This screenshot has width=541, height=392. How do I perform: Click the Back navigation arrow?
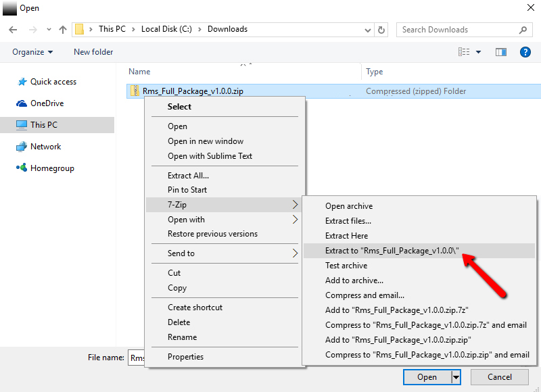[x=14, y=30]
